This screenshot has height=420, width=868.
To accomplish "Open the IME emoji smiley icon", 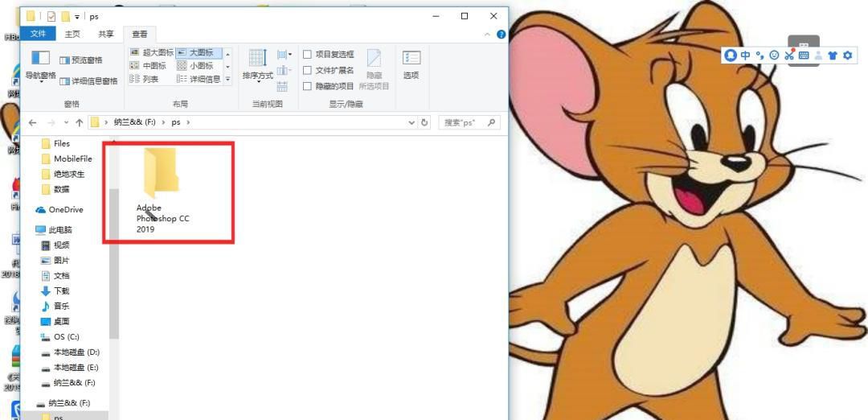I will click(x=775, y=56).
